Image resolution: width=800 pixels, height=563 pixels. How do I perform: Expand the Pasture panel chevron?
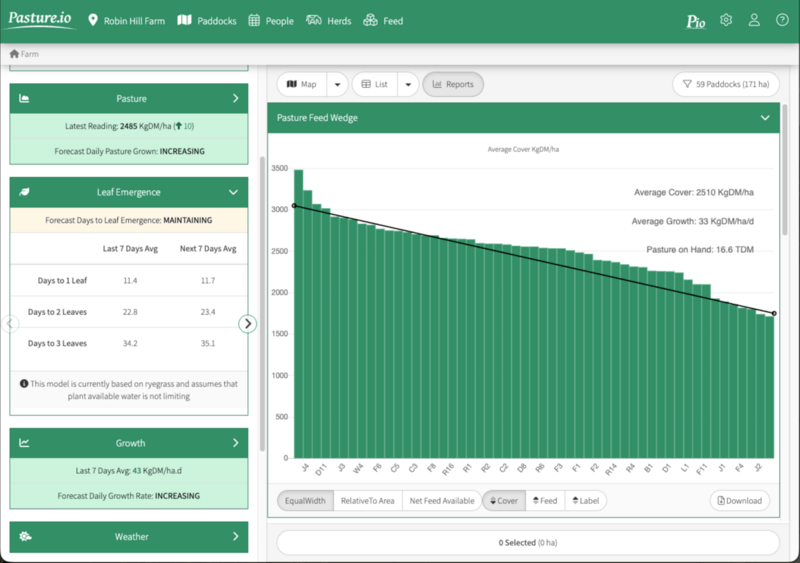pos(235,98)
